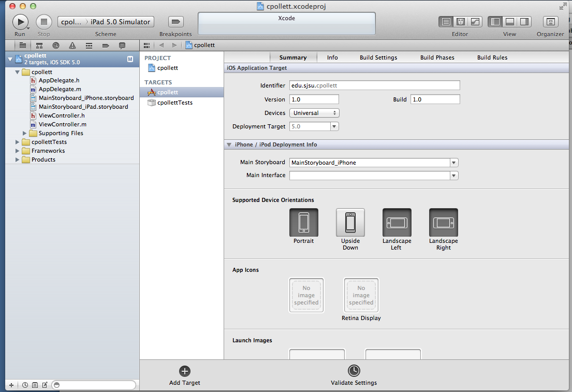Expand the Products group
572x392 pixels.
point(17,159)
